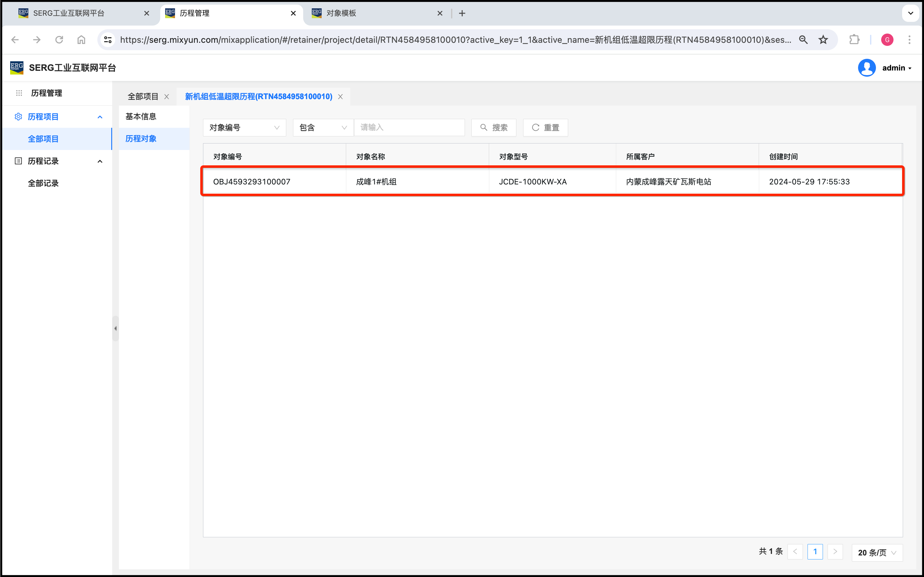Click the grid icon beside 历程管理
Viewport: 924px width, 577px height.
pos(19,93)
